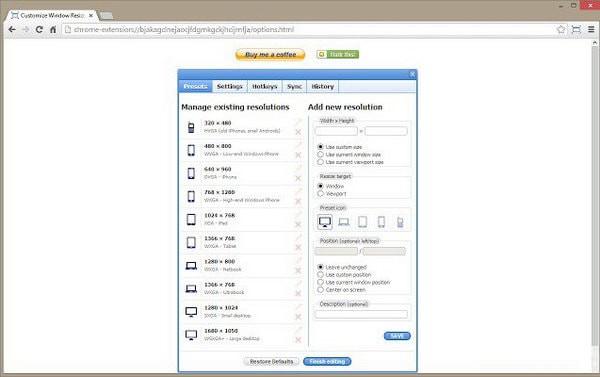Viewport: 600px width, 377px height.
Task: Reload the page
Action: (x=39, y=29)
